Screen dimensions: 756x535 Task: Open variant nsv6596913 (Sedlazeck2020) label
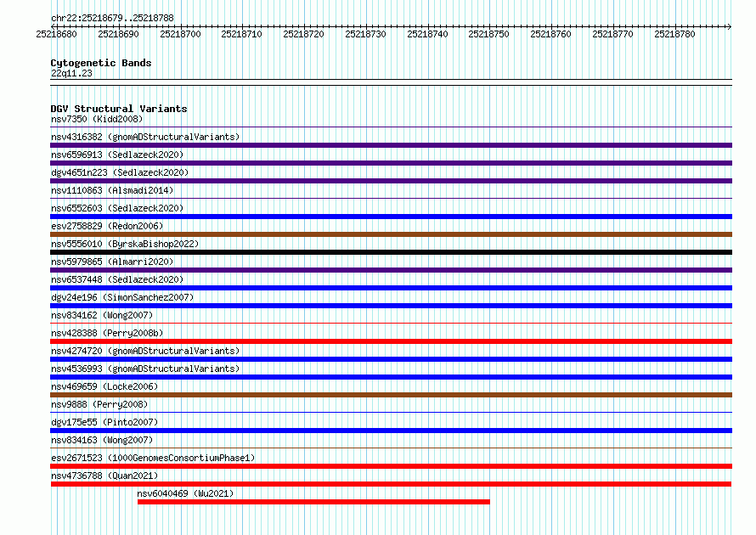(x=117, y=155)
